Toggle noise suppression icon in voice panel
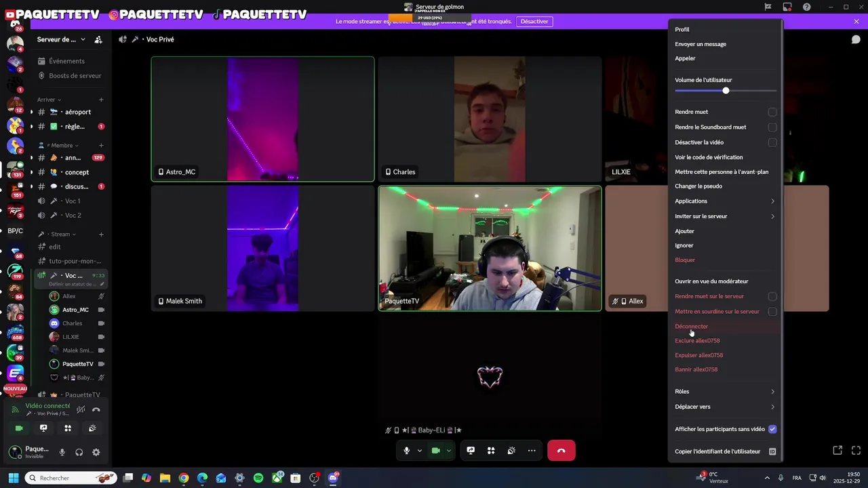 point(81,409)
